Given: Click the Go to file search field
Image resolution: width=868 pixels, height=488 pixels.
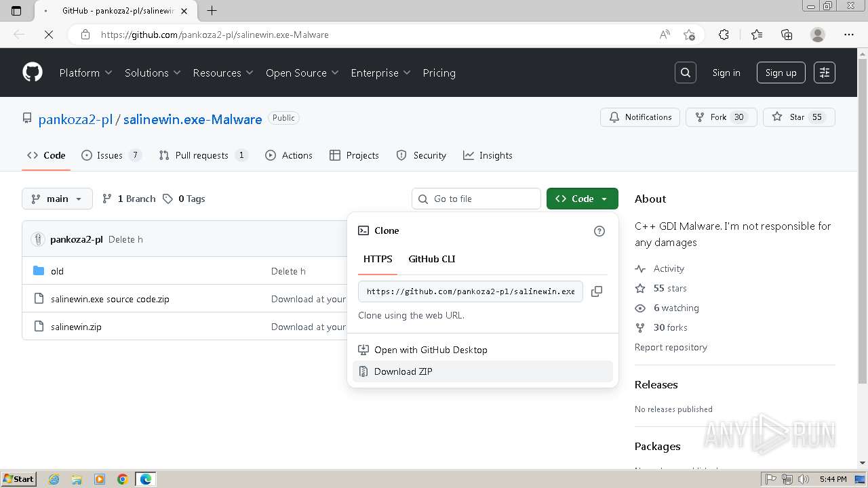Looking at the screenshot, I should [476, 199].
